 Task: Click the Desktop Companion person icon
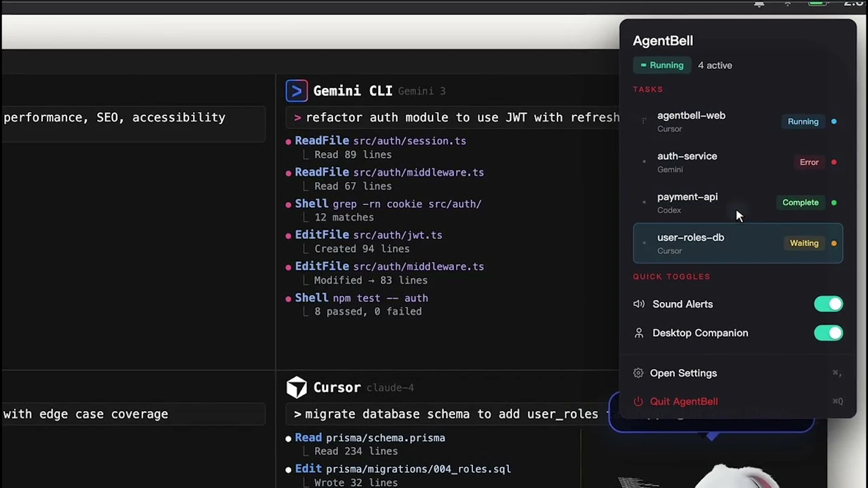click(x=639, y=333)
